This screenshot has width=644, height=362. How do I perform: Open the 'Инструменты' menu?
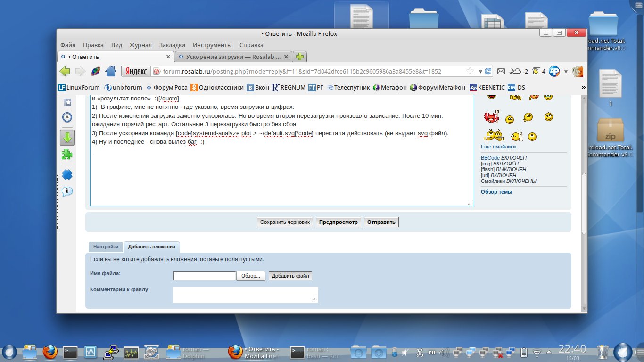[212, 45]
